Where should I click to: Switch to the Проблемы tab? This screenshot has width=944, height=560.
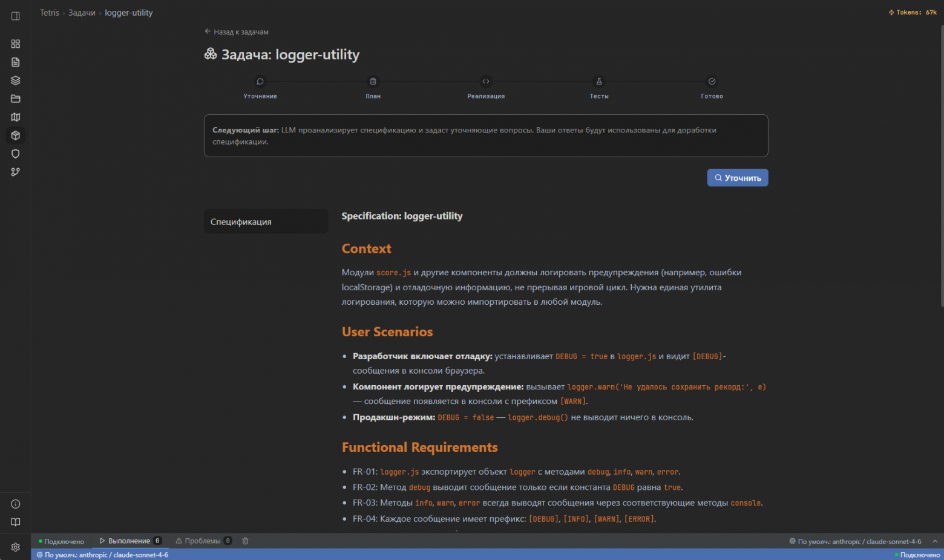click(x=203, y=541)
